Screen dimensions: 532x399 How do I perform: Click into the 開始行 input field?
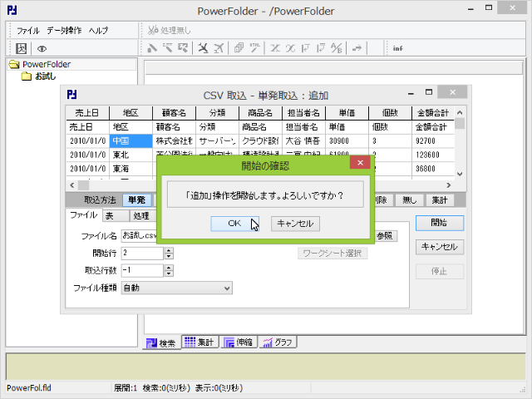[x=142, y=253]
